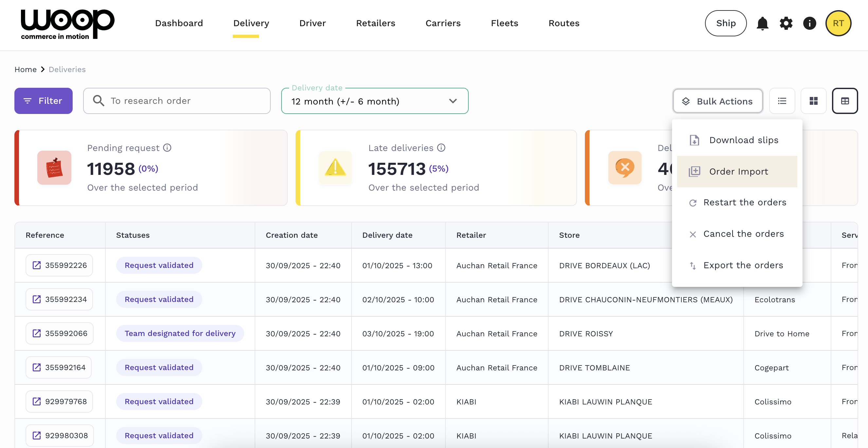This screenshot has height=448, width=868.
Task: Choose Export the orders menu entry
Action: (x=743, y=265)
